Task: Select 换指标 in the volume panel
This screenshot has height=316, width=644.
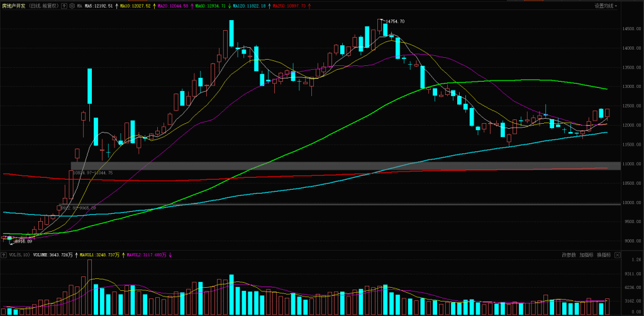Action: (604, 255)
